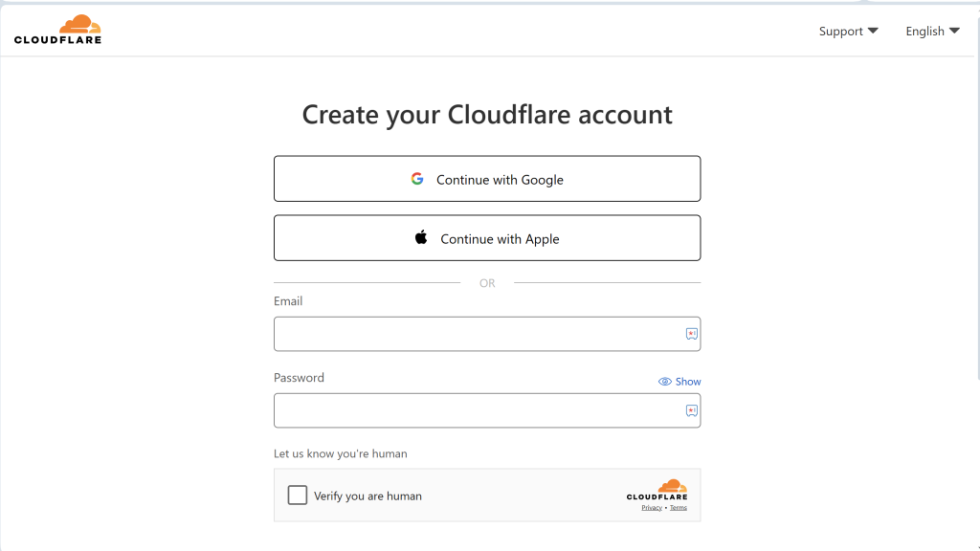Click password manager icon in Password field

(x=691, y=410)
